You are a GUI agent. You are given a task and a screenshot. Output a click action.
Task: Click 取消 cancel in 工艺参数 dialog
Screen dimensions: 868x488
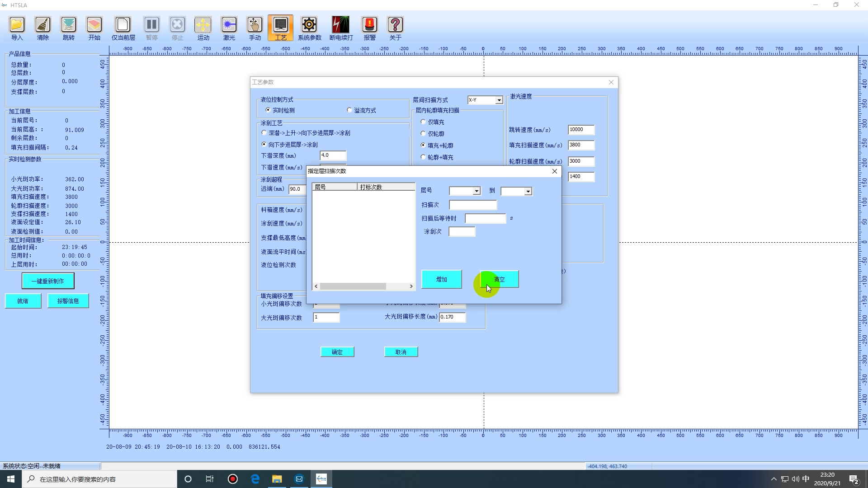401,352
